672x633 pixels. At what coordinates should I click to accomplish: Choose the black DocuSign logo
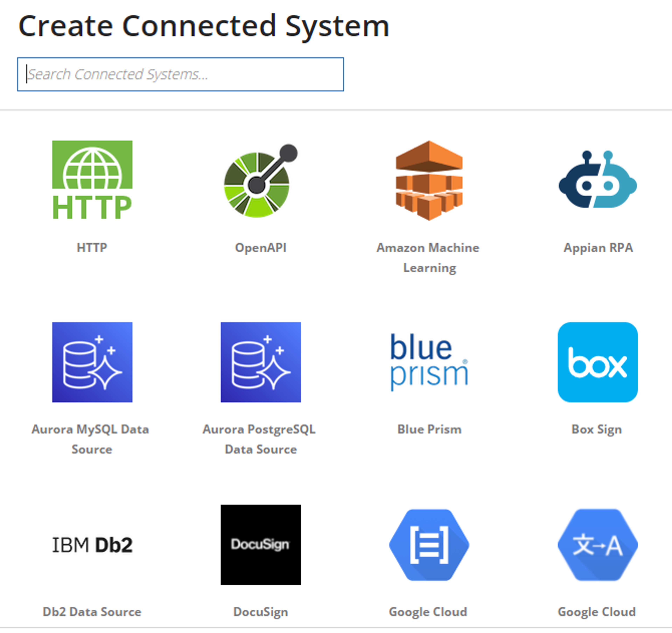pyautogui.click(x=261, y=545)
